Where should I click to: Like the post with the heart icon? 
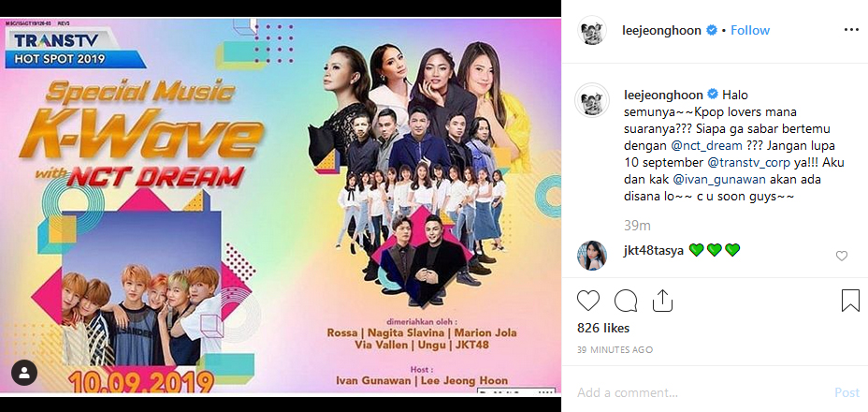tap(588, 302)
